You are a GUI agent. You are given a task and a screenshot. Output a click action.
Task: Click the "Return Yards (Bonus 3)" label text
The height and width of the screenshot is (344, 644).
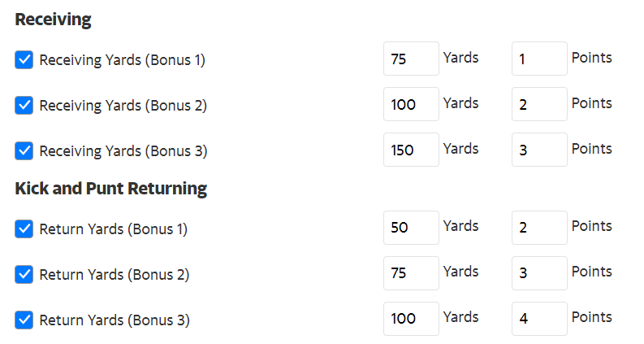click(114, 320)
